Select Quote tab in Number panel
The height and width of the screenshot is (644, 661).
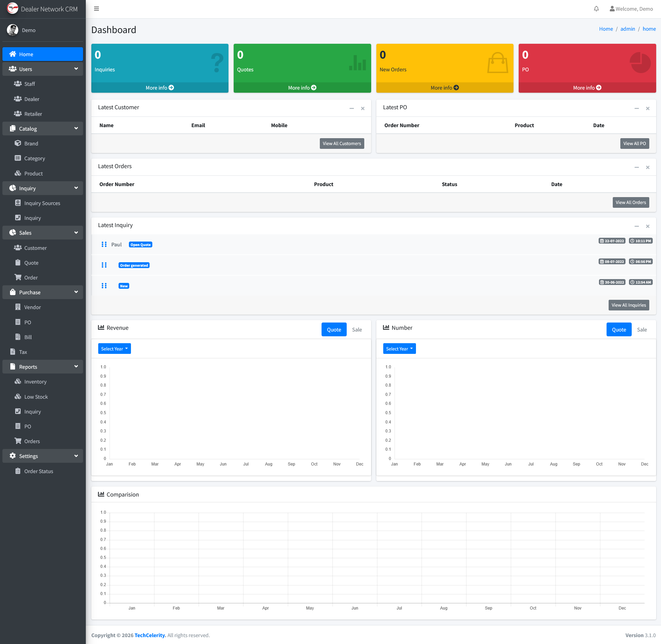pos(619,330)
